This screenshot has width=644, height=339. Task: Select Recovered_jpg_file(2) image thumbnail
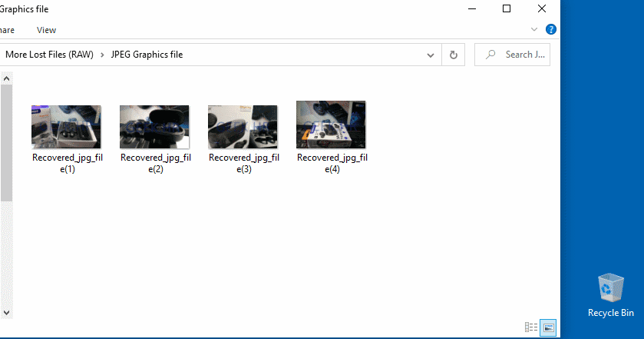tap(154, 127)
